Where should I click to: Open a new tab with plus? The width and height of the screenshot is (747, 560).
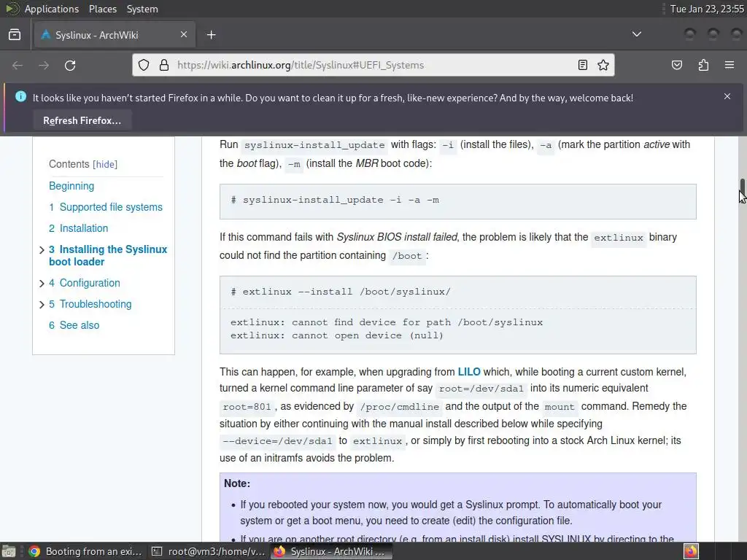point(211,35)
